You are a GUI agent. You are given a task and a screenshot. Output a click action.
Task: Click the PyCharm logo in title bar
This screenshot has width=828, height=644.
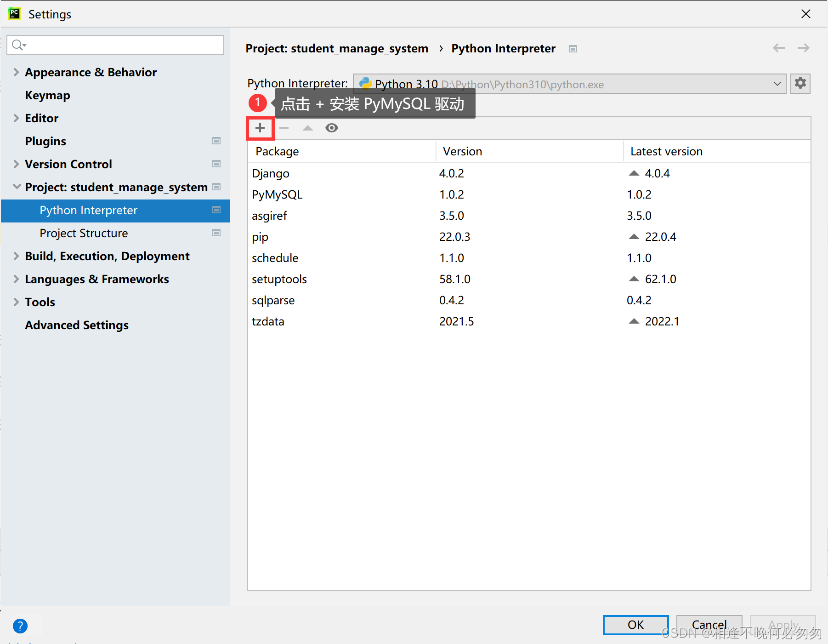point(15,14)
